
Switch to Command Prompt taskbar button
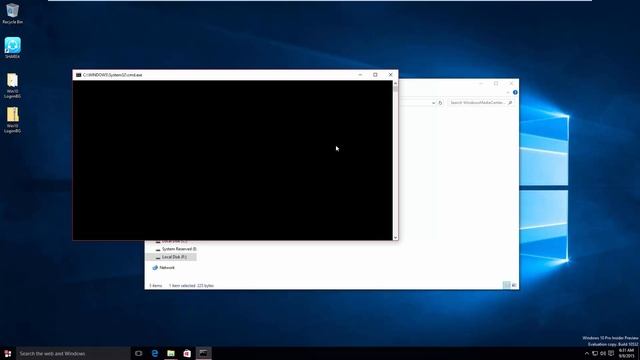(x=203, y=353)
